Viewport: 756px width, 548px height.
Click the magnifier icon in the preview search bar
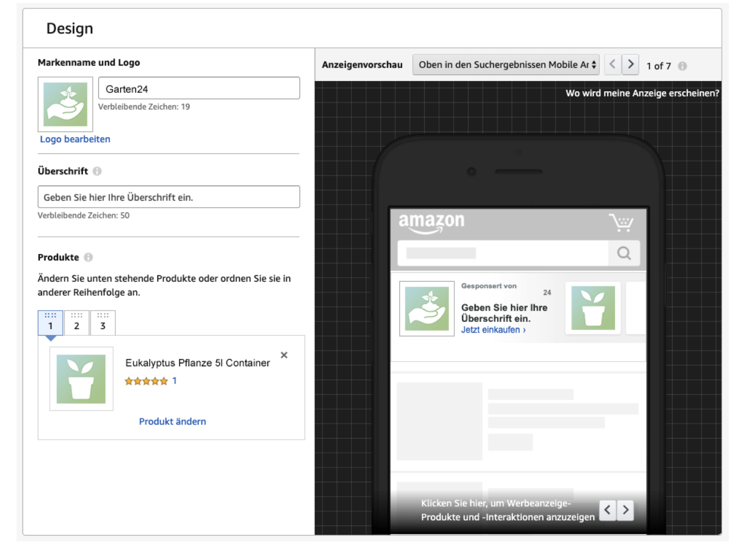tap(624, 253)
